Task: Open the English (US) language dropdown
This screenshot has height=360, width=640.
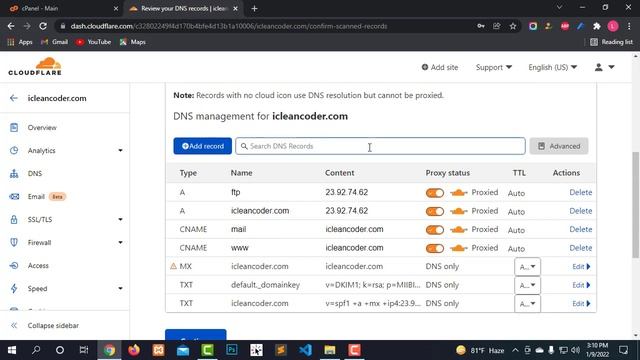Action: (553, 67)
